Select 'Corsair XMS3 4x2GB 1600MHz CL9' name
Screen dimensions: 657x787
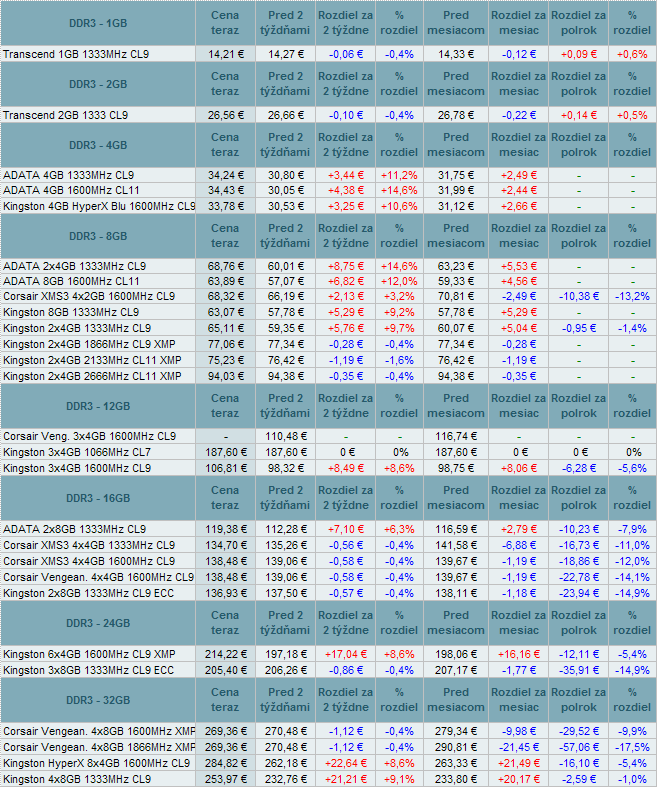89,296
